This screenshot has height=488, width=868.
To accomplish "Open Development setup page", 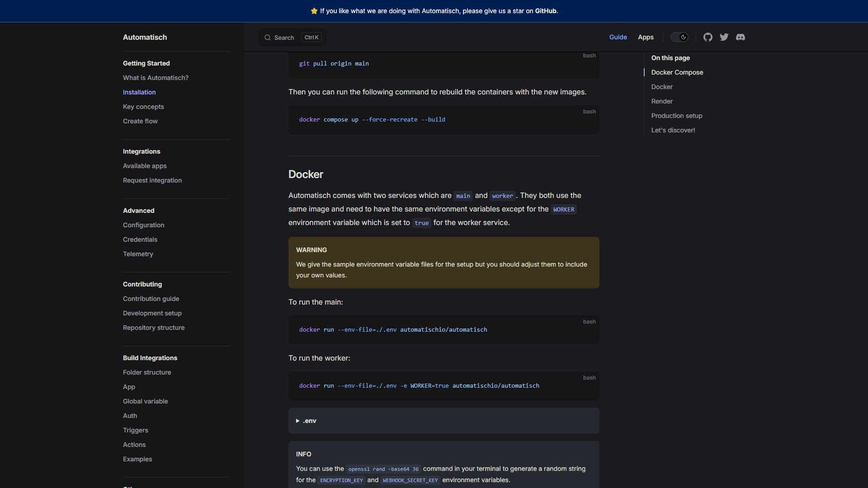I will click(x=152, y=313).
